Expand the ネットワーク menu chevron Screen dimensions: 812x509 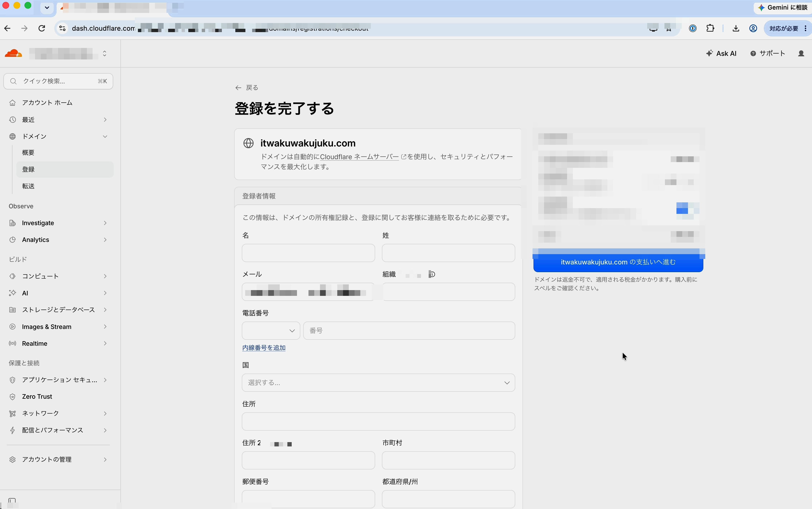point(105,413)
